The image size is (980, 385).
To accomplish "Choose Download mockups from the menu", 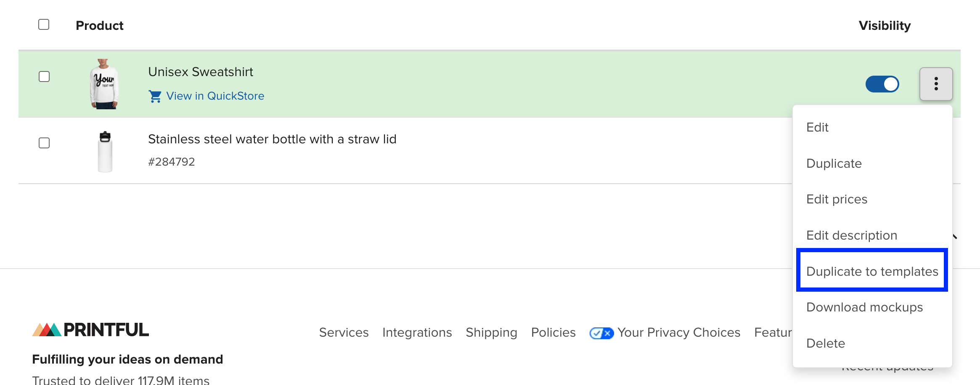I will pyautogui.click(x=864, y=307).
